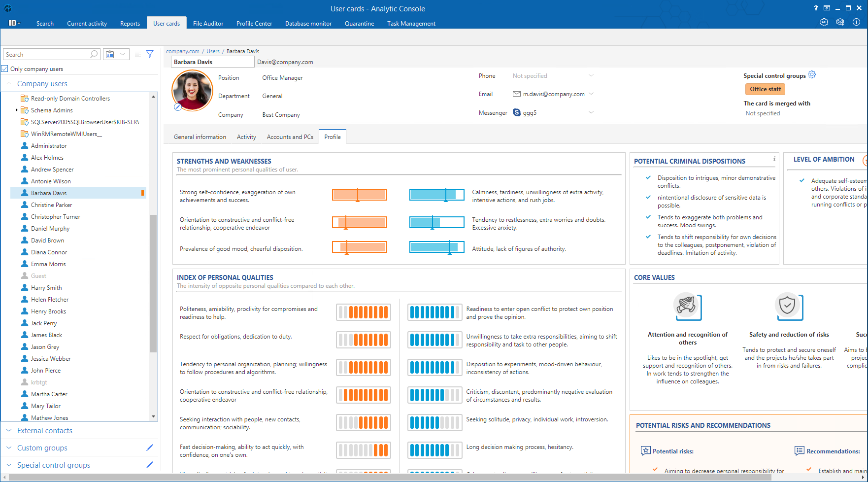The width and height of the screenshot is (868, 482).
Task: Open the Special control groups gear
Action: coord(812,75)
